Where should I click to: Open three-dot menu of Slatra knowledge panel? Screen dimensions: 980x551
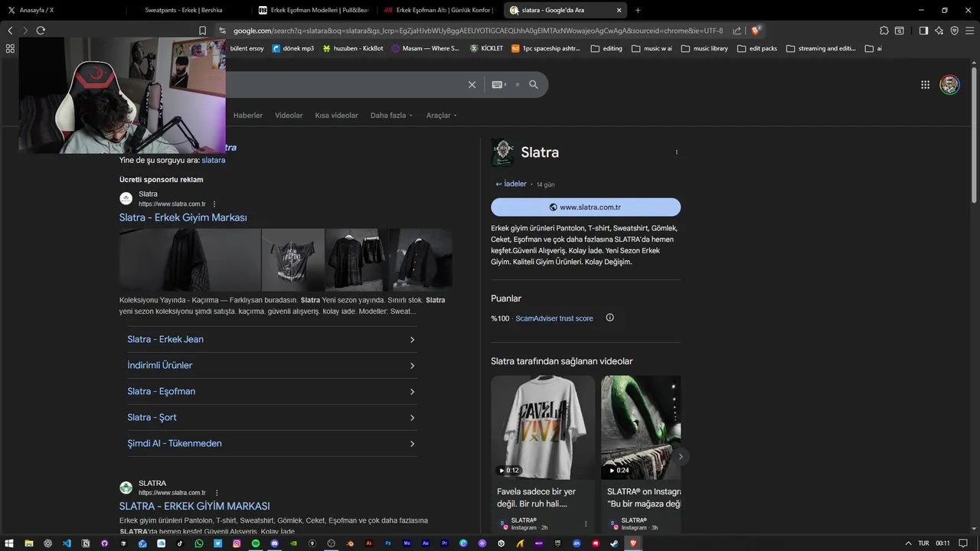coord(676,152)
